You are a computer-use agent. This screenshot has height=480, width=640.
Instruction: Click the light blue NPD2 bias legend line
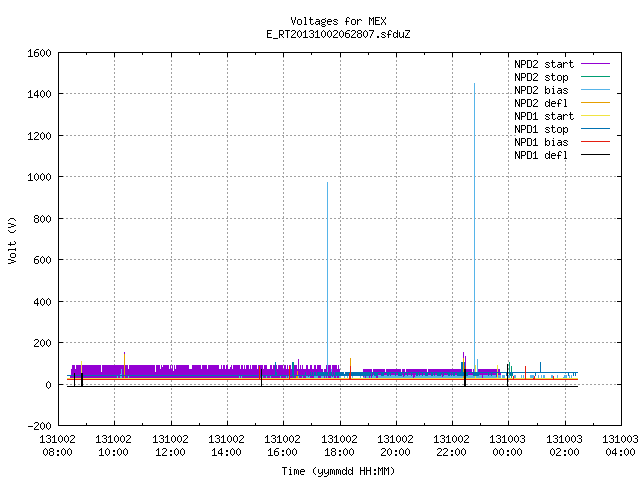point(596,90)
